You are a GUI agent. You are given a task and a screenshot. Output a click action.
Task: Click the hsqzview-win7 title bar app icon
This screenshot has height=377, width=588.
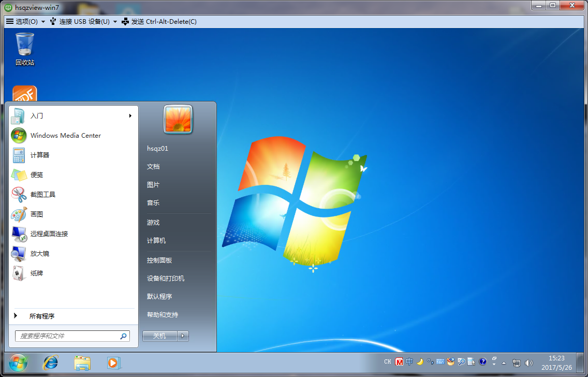pos(8,7)
